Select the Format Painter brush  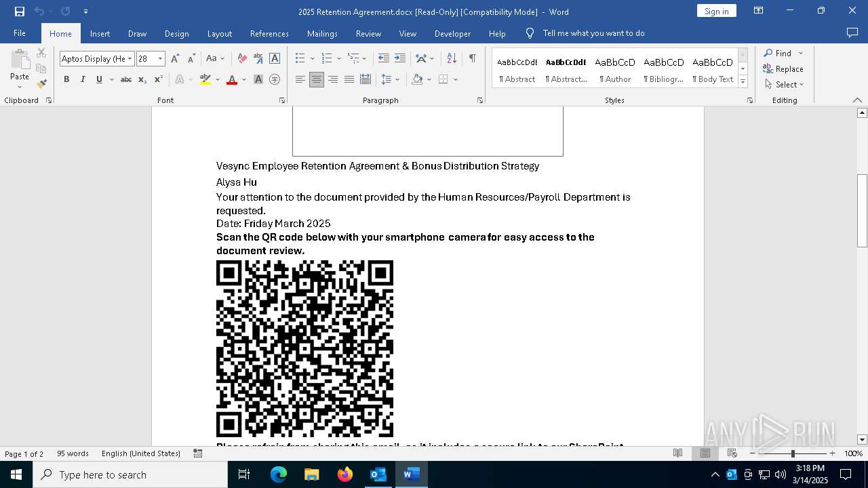[x=41, y=84]
